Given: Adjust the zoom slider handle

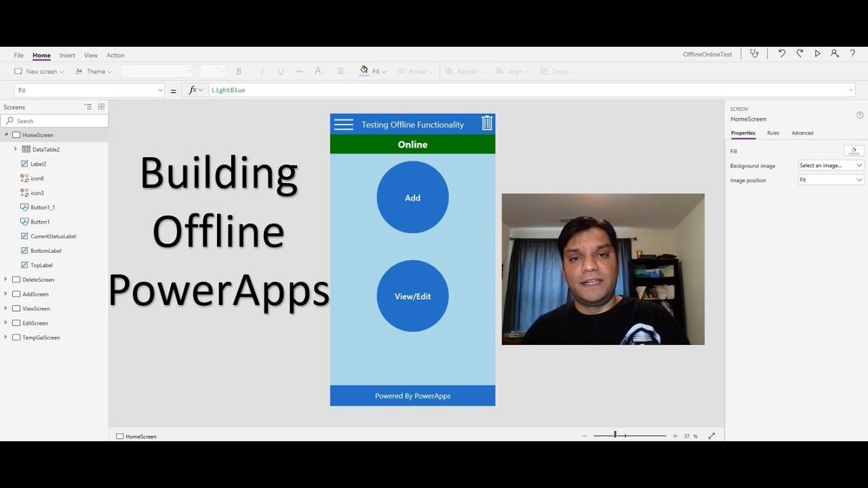Looking at the screenshot, I should tap(615, 434).
